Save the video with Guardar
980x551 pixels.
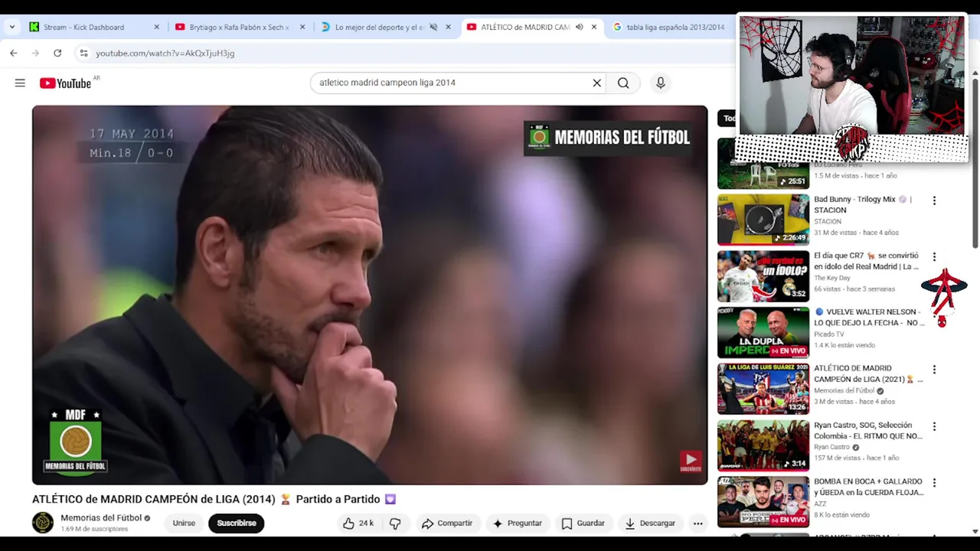(x=583, y=523)
